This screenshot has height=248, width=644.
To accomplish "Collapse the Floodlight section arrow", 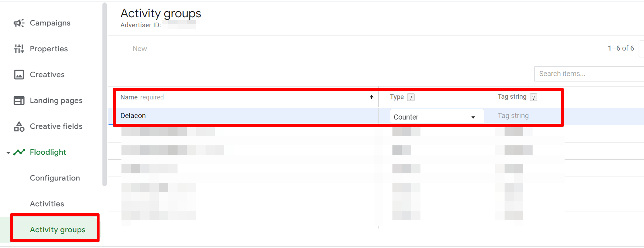I will click(x=8, y=153).
